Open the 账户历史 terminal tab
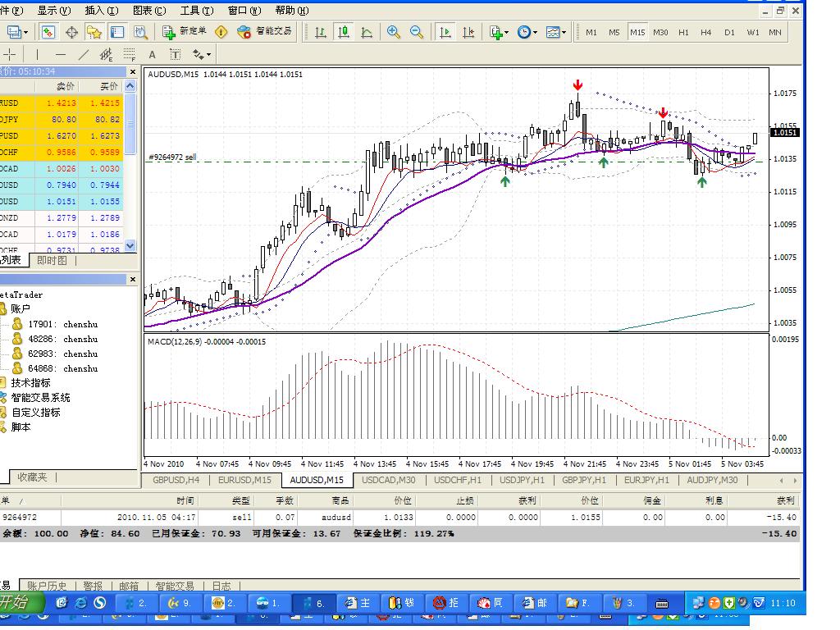Screen dimensions: 840x630 click(x=47, y=586)
